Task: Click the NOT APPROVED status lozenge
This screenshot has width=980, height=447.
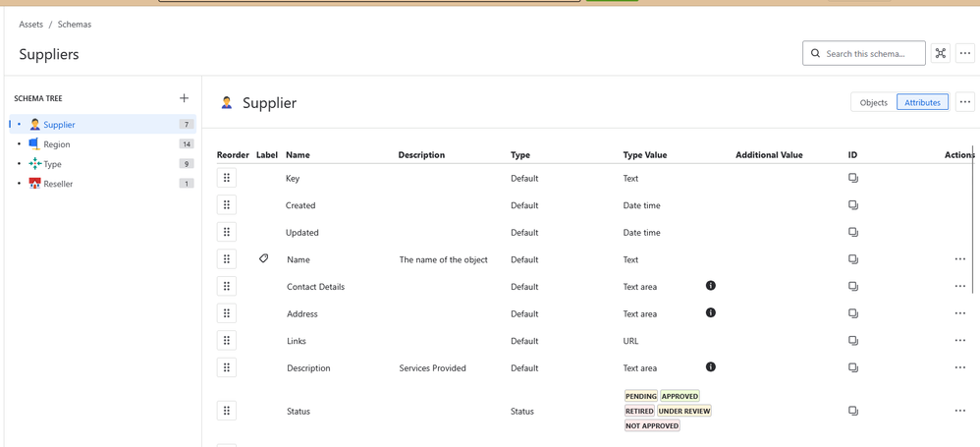Action: click(x=652, y=425)
